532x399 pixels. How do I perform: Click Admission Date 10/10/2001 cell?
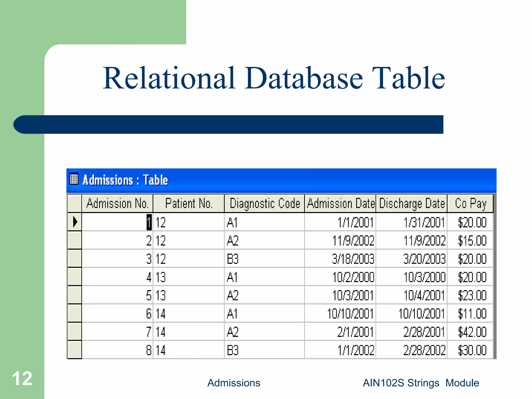click(340, 314)
